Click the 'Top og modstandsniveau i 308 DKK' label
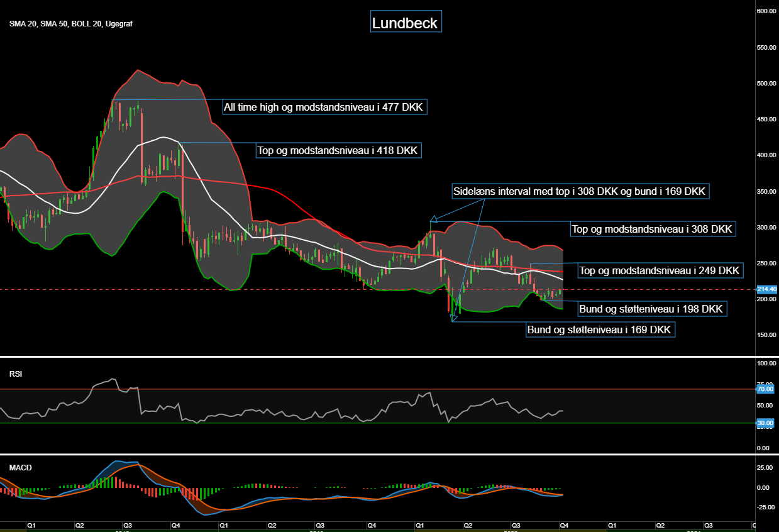 click(x=653, y=230)
